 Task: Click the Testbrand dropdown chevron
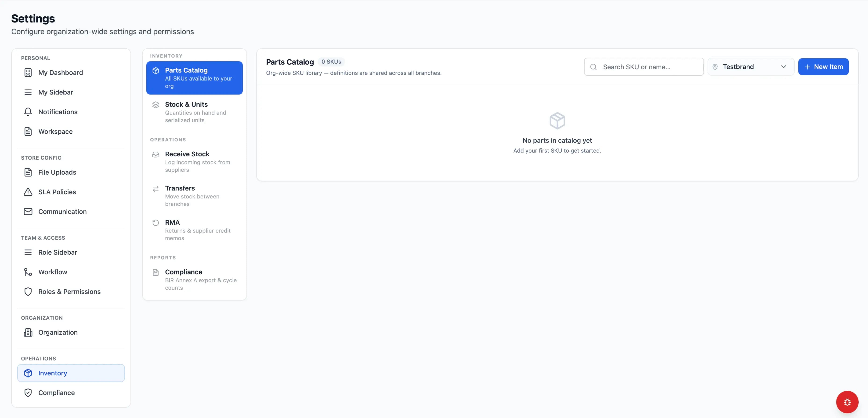pos(784,67)
